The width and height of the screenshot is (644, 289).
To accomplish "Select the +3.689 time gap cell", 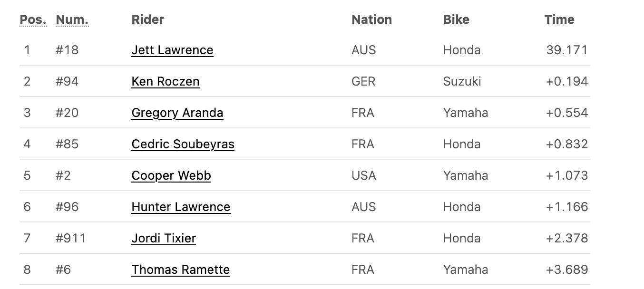I will (567, 270).
